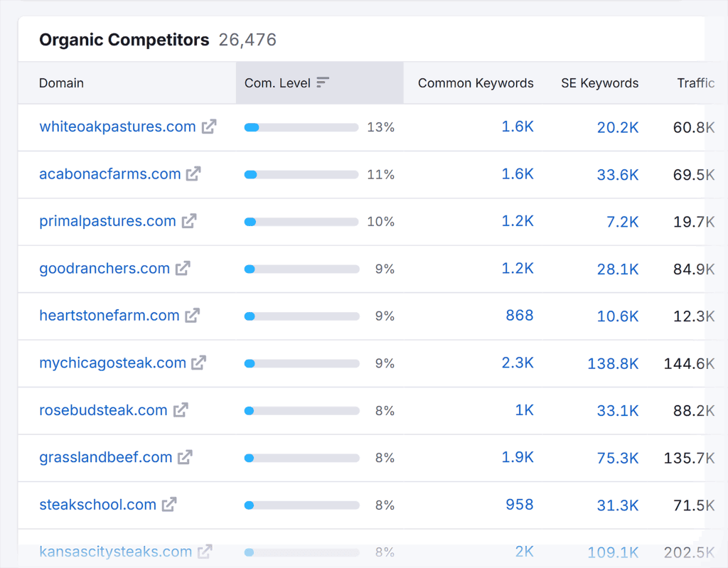Click the external link icon beside whiteoakpastures.com
This screenshot has height=568, width=728.
coord(209,127)
